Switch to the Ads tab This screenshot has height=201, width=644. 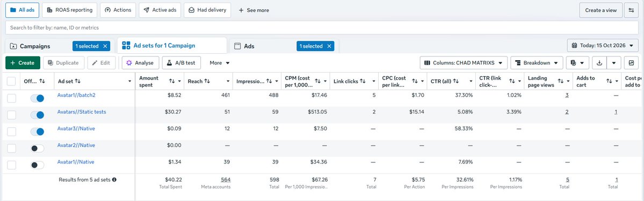coord(249,46)
